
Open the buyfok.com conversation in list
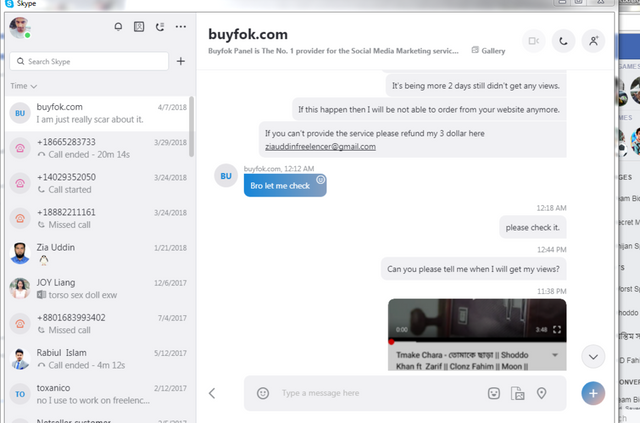(98, 114)
